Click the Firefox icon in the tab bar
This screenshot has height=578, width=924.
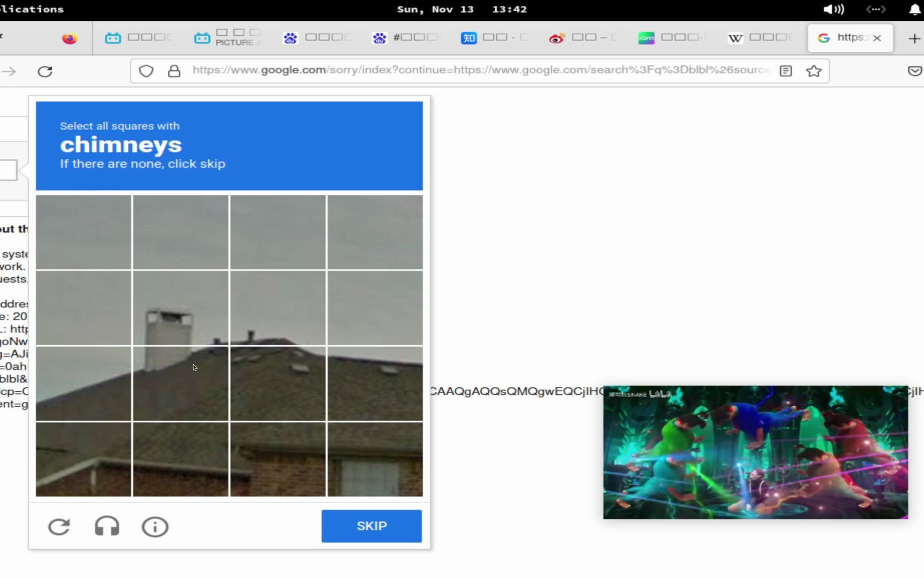pyautogui.click(x=70, y=38)
